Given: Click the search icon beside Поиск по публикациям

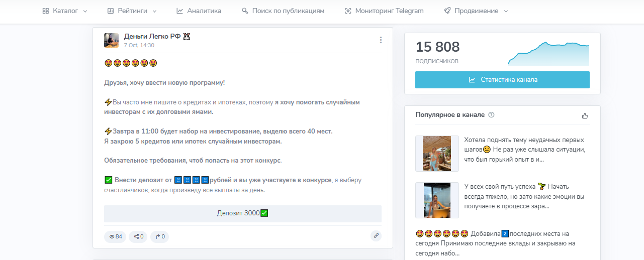Looking at the screenshot, I should [x=245, y=11].
